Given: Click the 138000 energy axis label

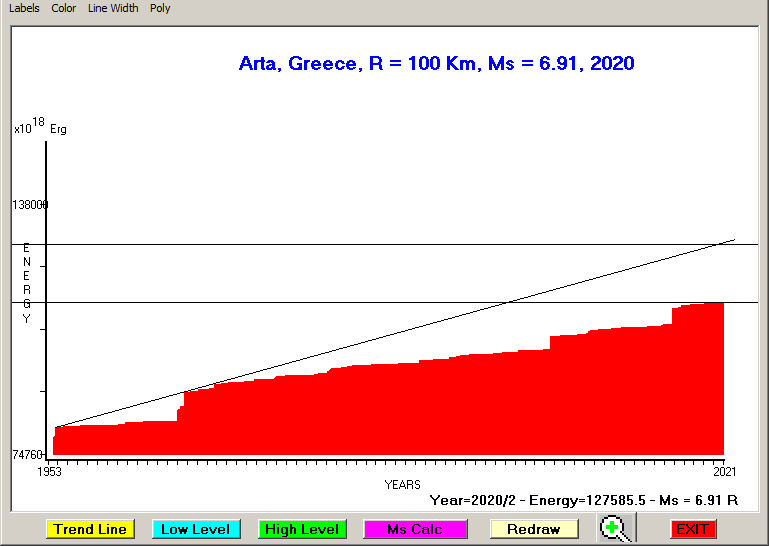Looking at the screenshot, I should click(30, 205).
